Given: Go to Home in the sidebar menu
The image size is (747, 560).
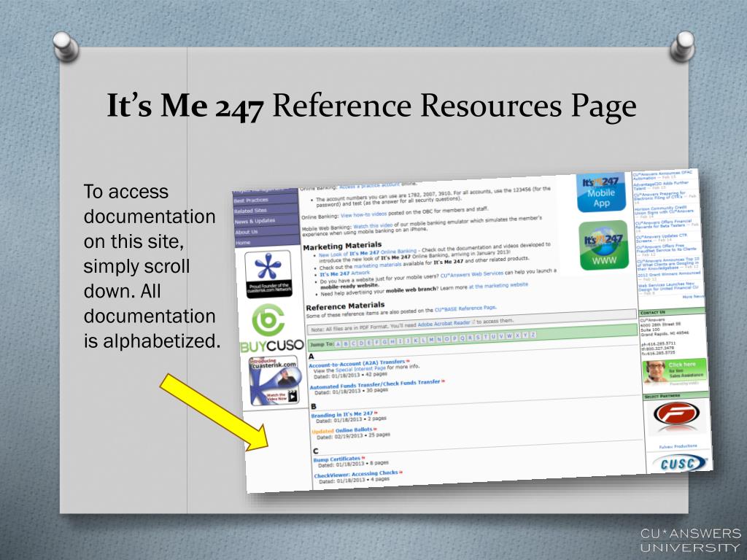Looking at the screenshot, I should pyautogui.click(x=267, y=242).
